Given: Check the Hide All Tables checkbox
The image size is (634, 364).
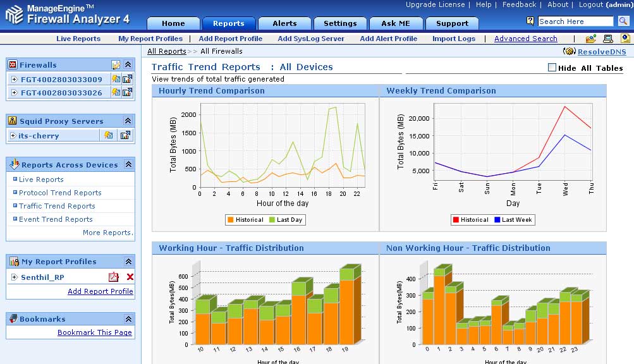Looking at the screenshot, I should [552, 68].
